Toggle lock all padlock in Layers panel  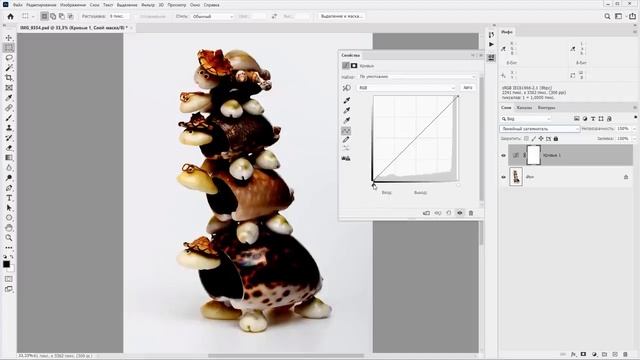click(x=556, y=139)
